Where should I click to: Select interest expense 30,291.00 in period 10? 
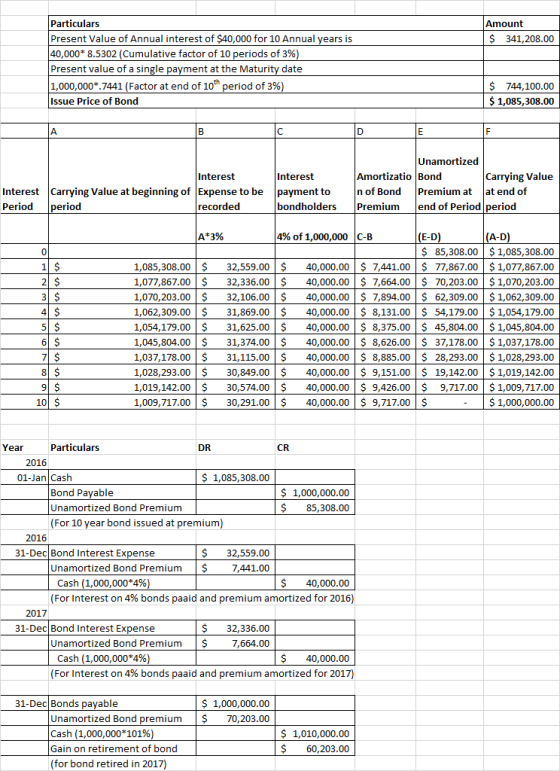[236, 402]
